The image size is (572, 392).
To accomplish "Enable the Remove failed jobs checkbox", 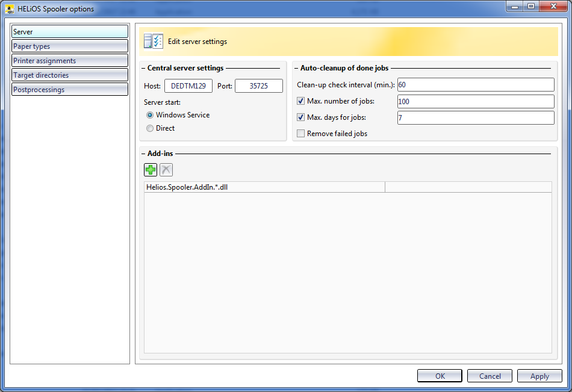I will pyautogui.click(x=300, y=134).
